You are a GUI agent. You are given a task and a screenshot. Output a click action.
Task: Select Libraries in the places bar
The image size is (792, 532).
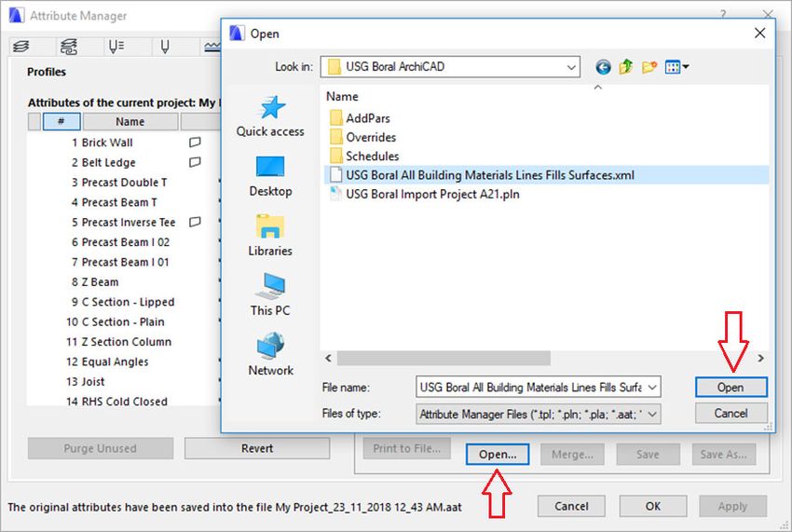[270, 236]
